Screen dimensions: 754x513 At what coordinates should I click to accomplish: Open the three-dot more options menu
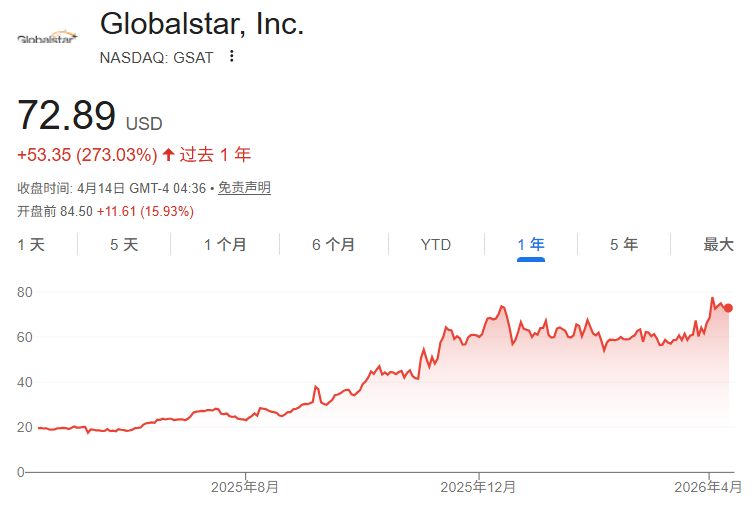(232, 57)
